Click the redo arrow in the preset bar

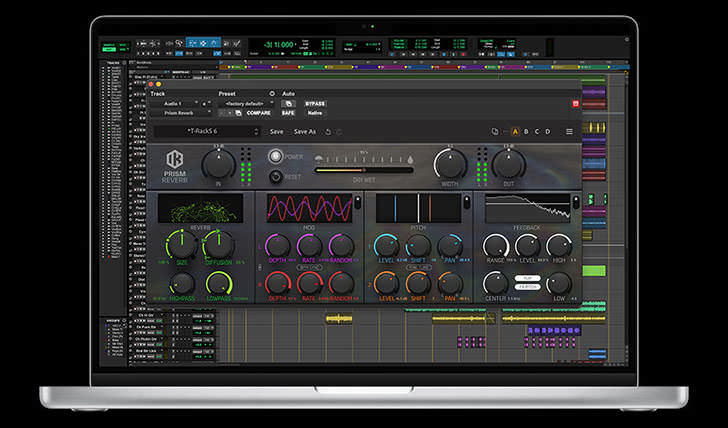pos(339,132)
